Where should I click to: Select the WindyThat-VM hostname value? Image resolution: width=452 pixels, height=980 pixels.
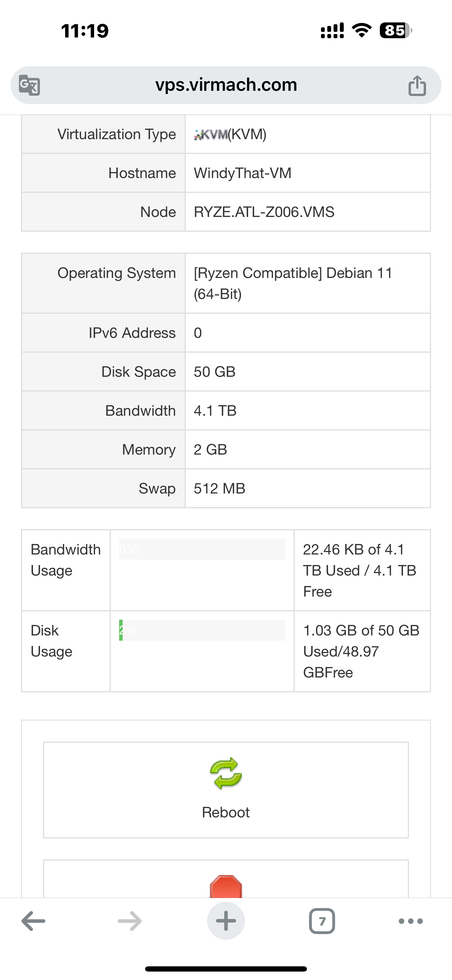tap(242, 173)
